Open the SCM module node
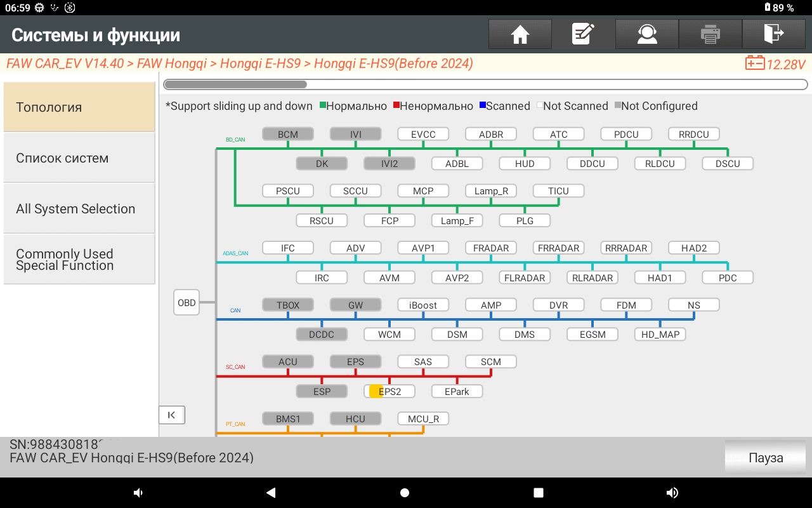This screenshot has height=508, width=812. [x=491, y=361]
